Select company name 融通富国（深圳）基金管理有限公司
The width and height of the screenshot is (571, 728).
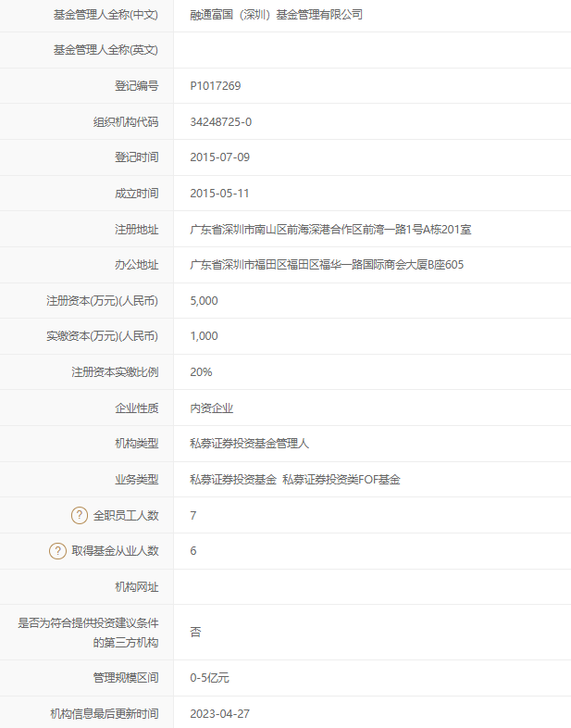click(277, 15)
